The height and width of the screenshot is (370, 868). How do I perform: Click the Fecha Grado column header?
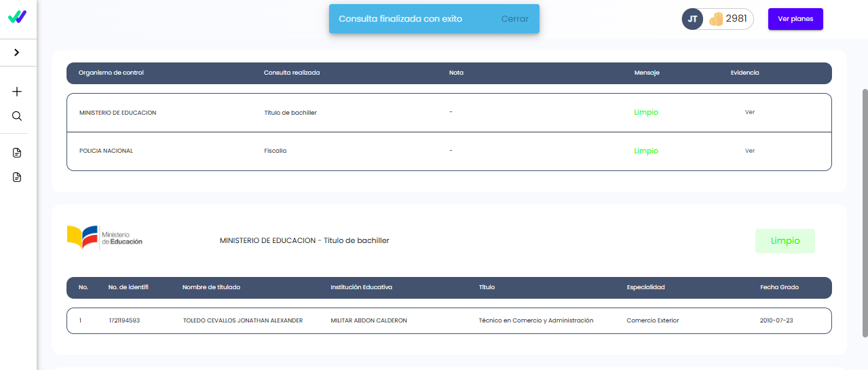click(x=779, y=287)
